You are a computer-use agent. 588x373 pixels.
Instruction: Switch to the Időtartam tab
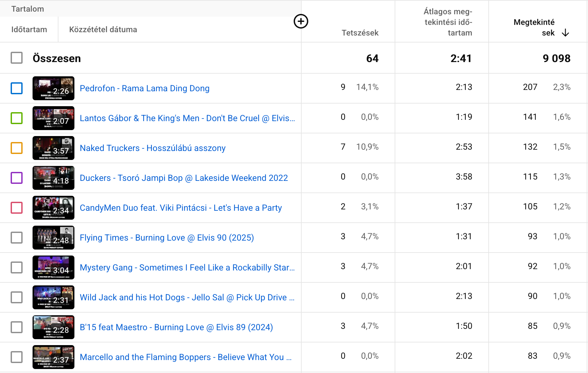29,30
